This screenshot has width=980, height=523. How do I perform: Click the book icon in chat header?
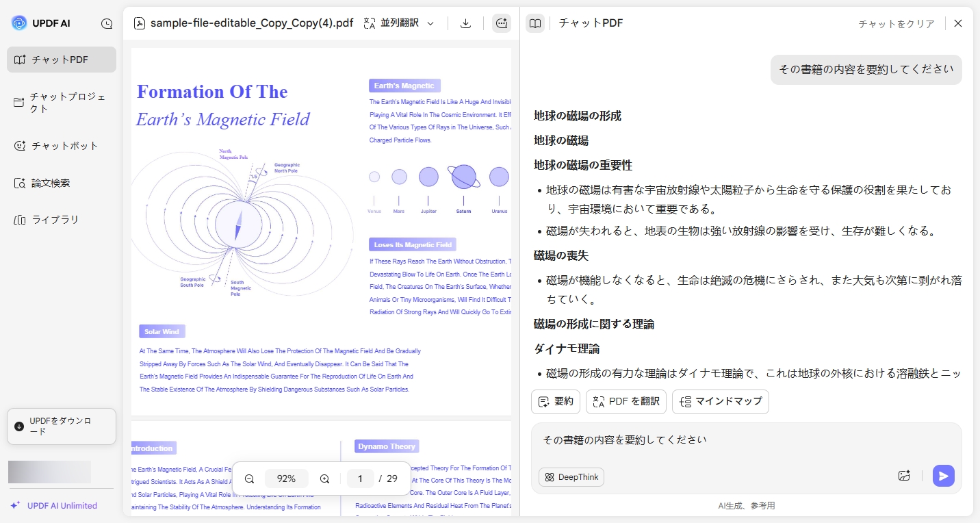pos(535,23)
